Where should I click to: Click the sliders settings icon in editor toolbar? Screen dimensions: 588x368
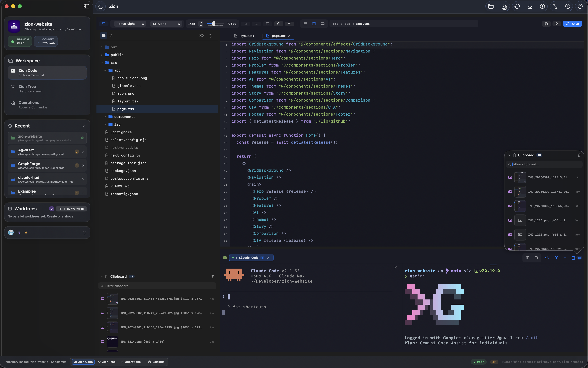click(x=256, y=24)
